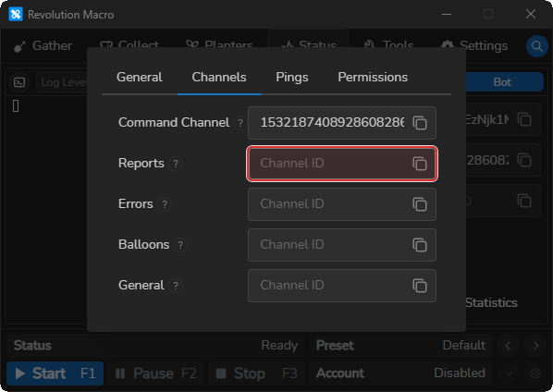Viewport: 553px width, 392px height.
Task: Click the Status Ready text
Action: pos(279,346)
